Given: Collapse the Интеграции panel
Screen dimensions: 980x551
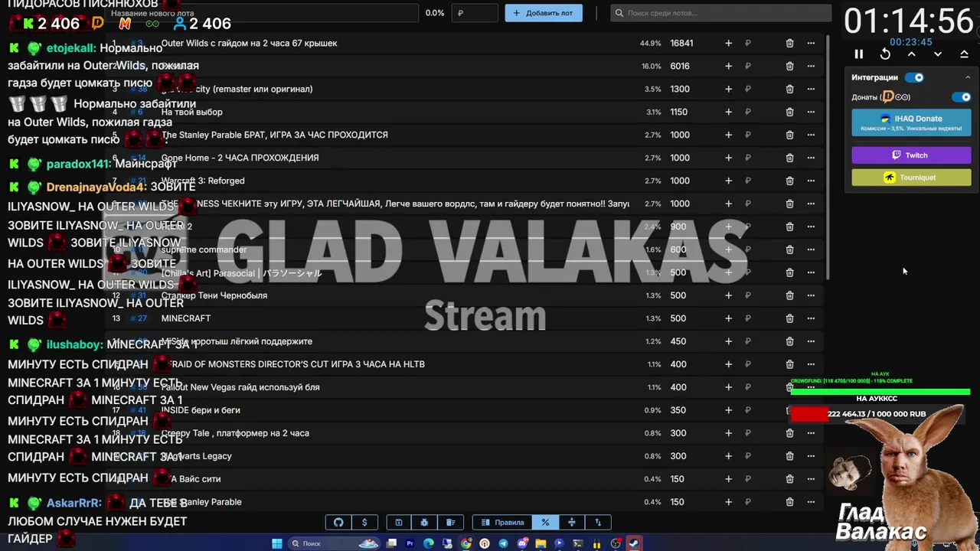Looking at the screenshot, I should [967, 77].
